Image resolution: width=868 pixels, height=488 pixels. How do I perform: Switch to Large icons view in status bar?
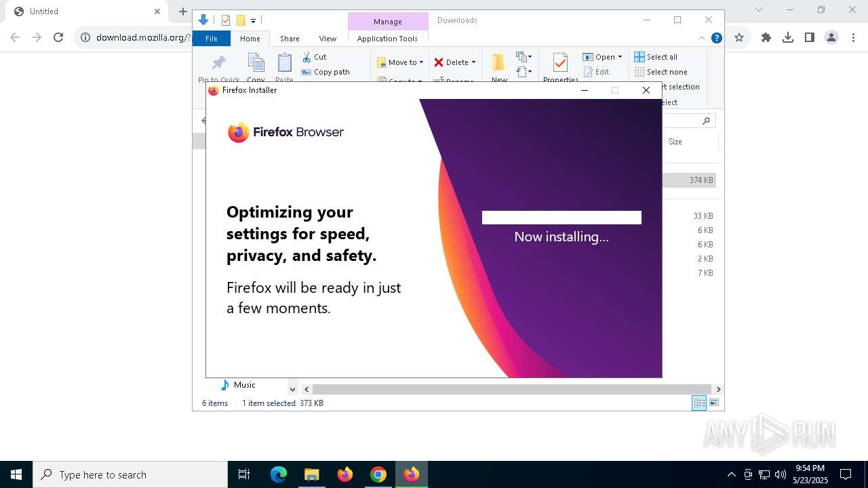(714, 403)
